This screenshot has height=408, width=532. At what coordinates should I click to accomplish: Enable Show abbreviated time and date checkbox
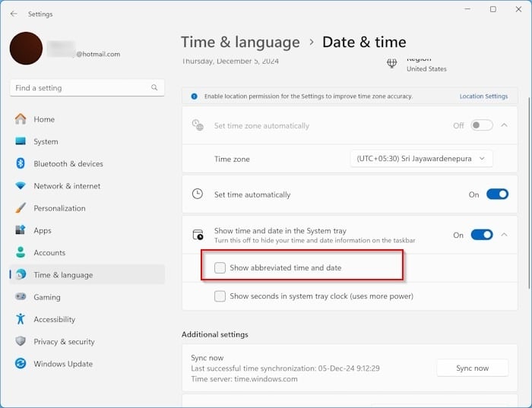click(220, 267)
